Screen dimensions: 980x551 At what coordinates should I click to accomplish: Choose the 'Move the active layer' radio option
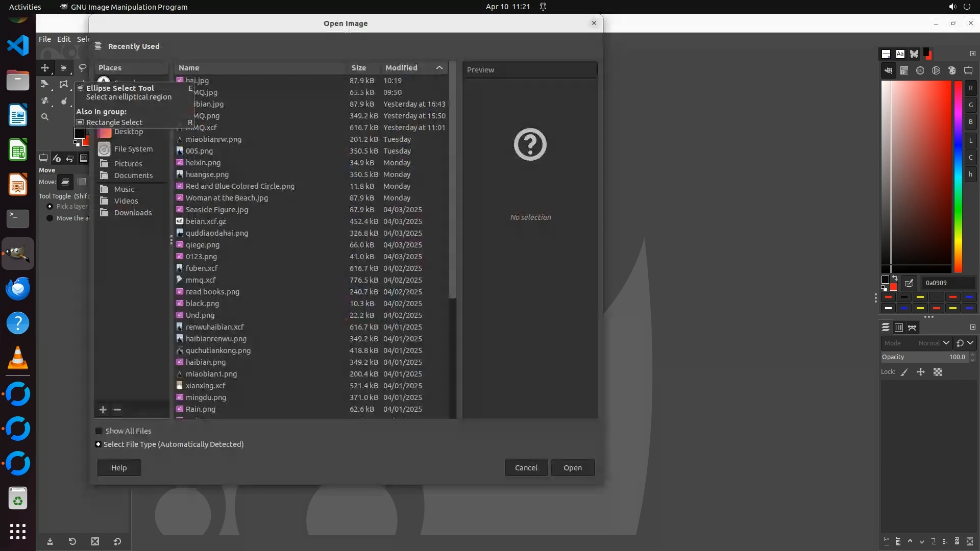(x=50, y=218)
